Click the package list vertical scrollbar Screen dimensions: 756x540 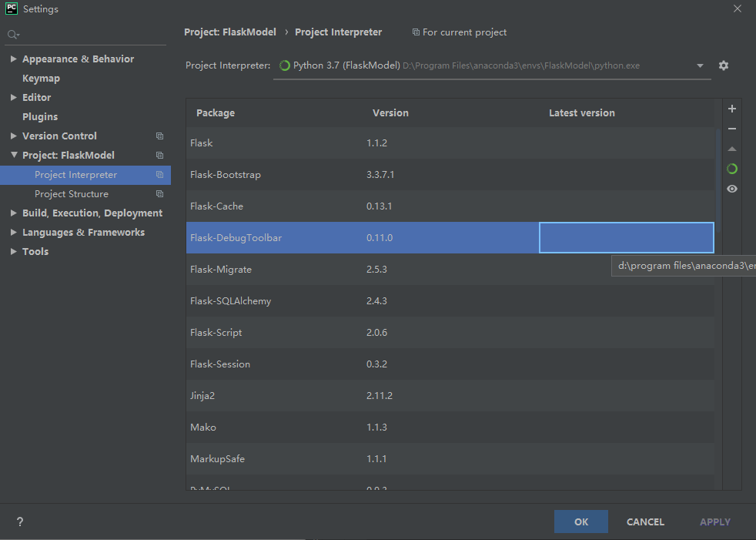[718, 180]
